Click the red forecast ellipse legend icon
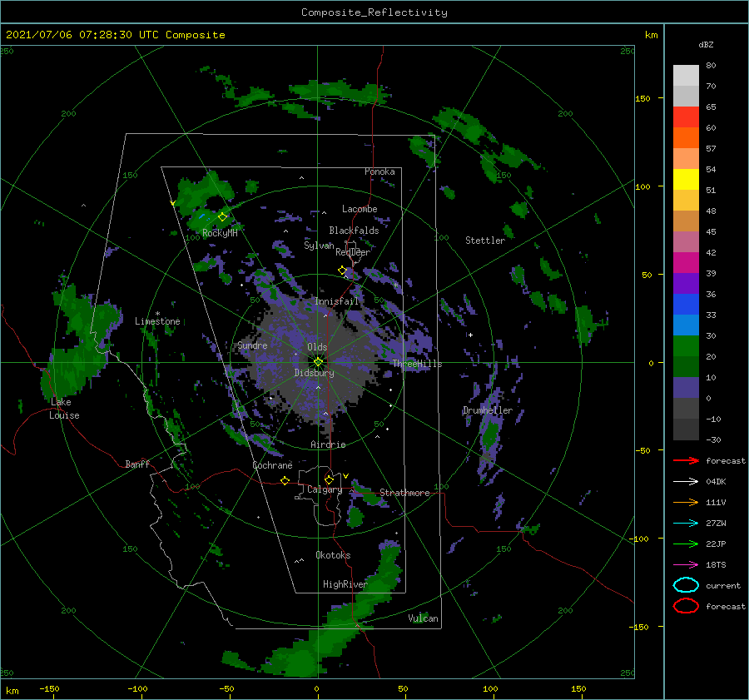This screenshot has width=749, height=700. pyautogui.click(x=686, y=606)
